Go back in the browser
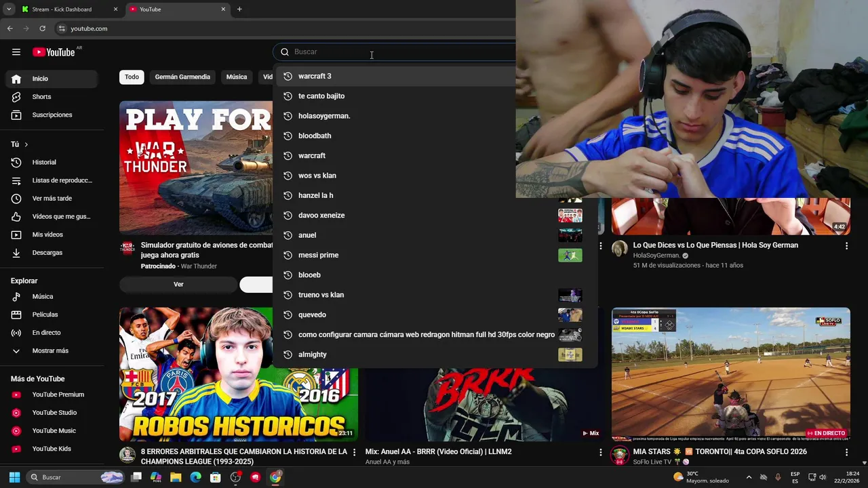Image resolution: width=868 pixels, height=488 pixels. click(x=9, y=28)
